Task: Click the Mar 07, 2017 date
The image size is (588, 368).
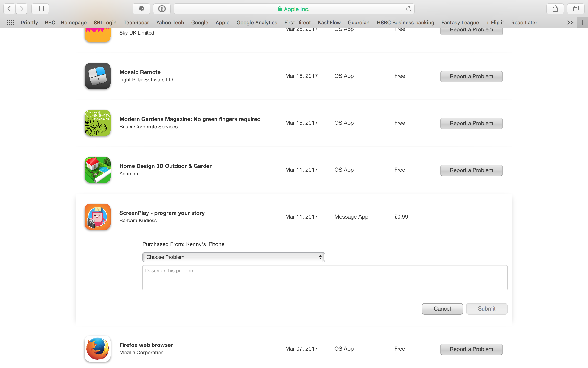Action: point(301,349)
